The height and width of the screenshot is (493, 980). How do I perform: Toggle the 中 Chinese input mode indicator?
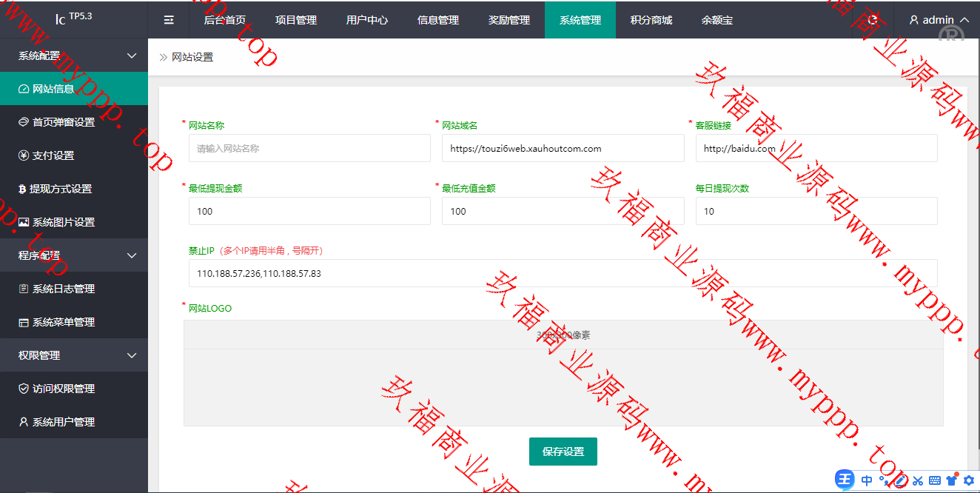click(866, 480)
